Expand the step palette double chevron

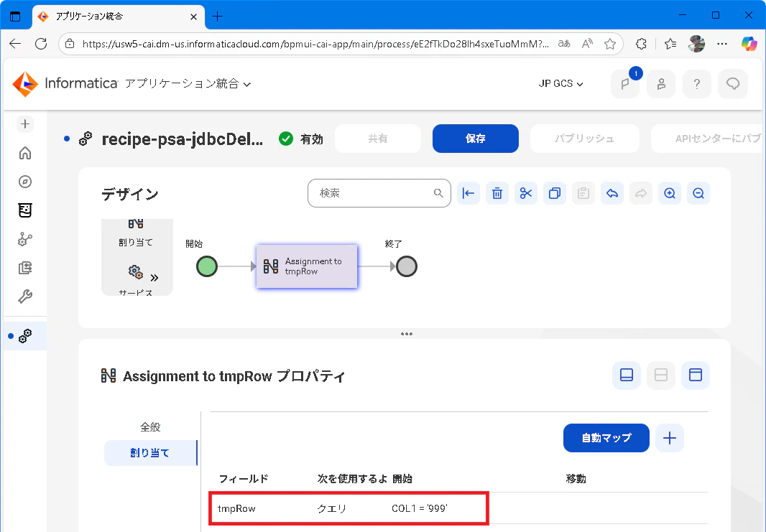click(154, 278)
